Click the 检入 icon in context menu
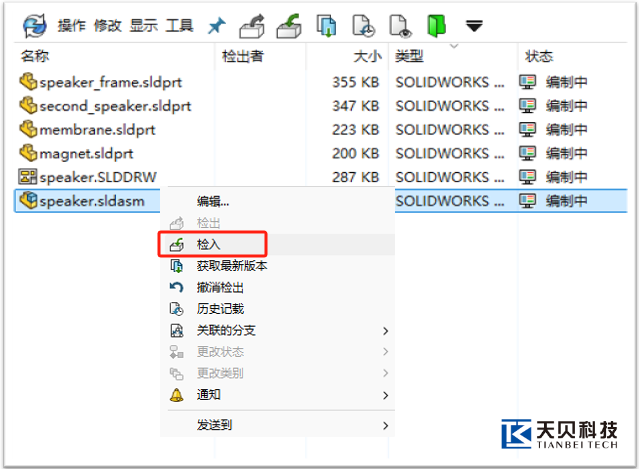Image resolution: width=639 pixels, height=469 pixels. click(x=176, y=244)
